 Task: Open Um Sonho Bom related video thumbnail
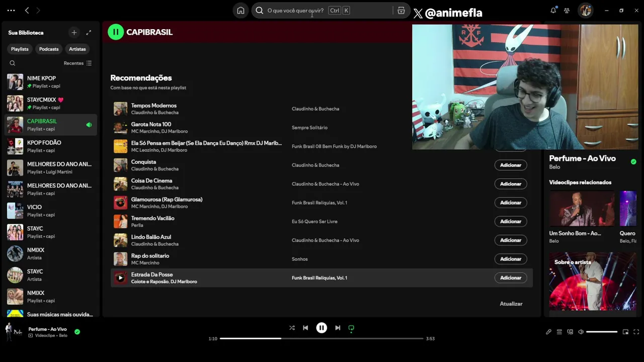tap(582, 209)
